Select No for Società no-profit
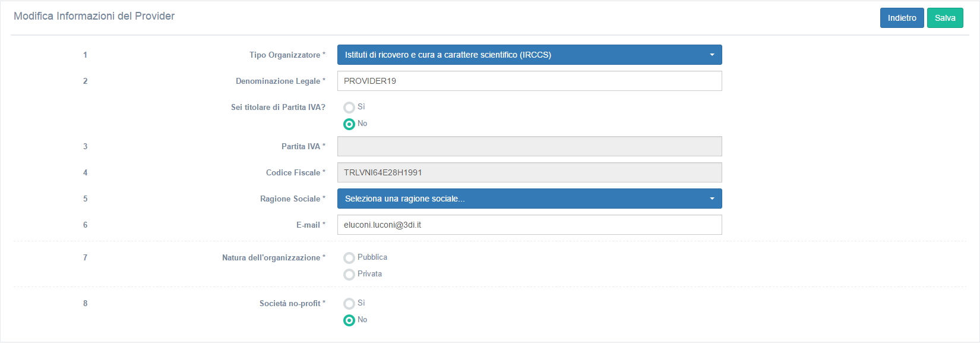 coord(349,320)
